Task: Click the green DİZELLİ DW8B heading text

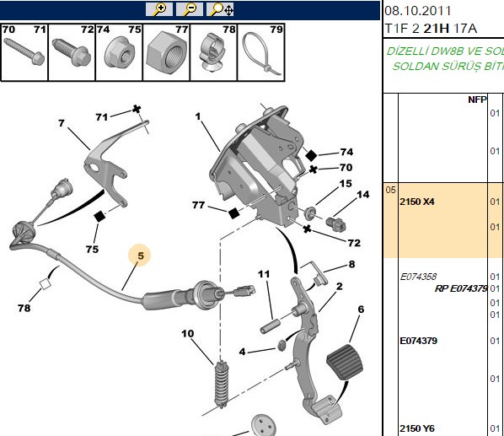Action: pyautogui.click(x=445, y=58)
